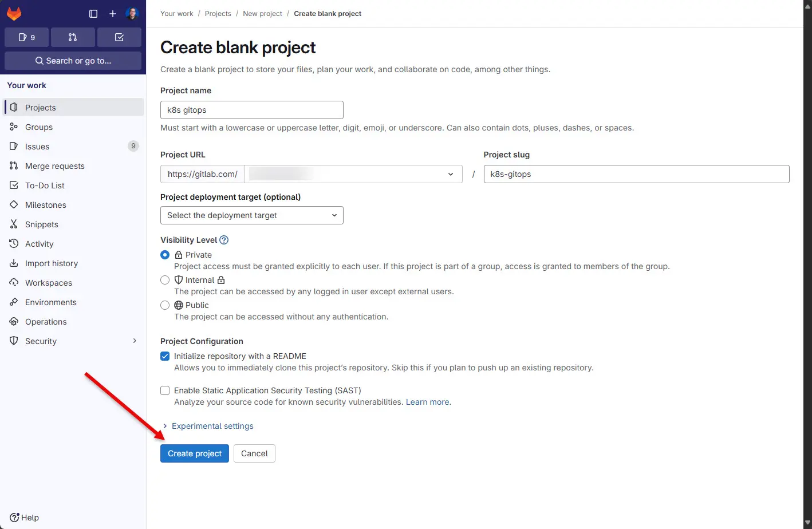Open the project URL namespace dropdown

(353, 174)
